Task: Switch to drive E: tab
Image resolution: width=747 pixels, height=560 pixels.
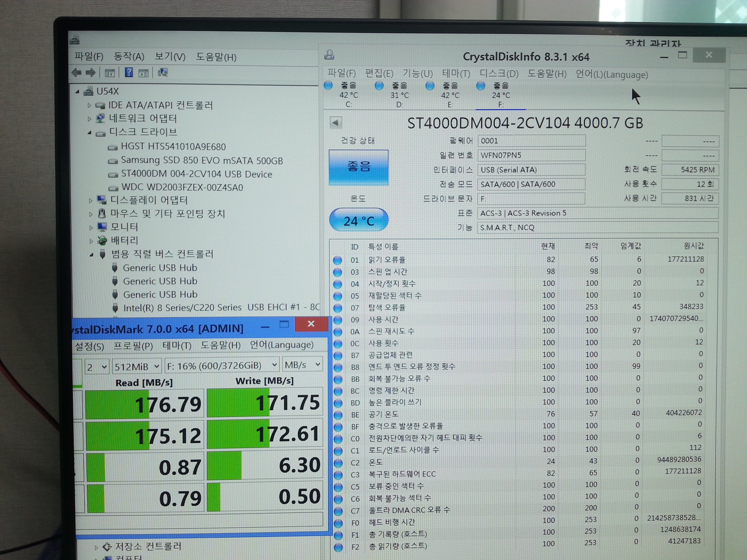Action: (450, 95)
